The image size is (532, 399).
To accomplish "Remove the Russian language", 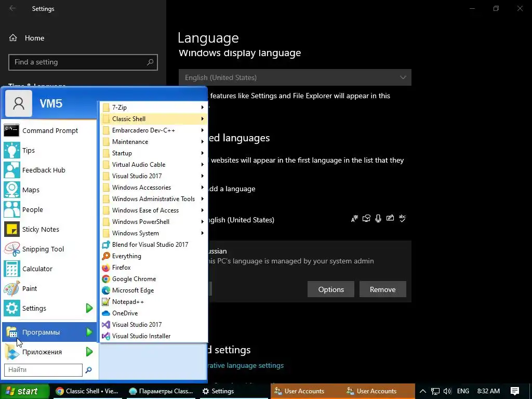I will point(383,289).
